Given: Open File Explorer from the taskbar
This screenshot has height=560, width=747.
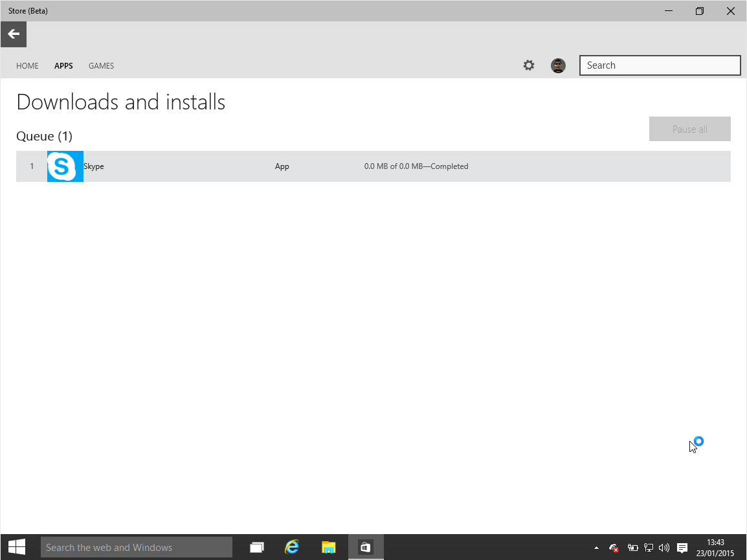Looking at the screenshot, I should pos(328,547).
